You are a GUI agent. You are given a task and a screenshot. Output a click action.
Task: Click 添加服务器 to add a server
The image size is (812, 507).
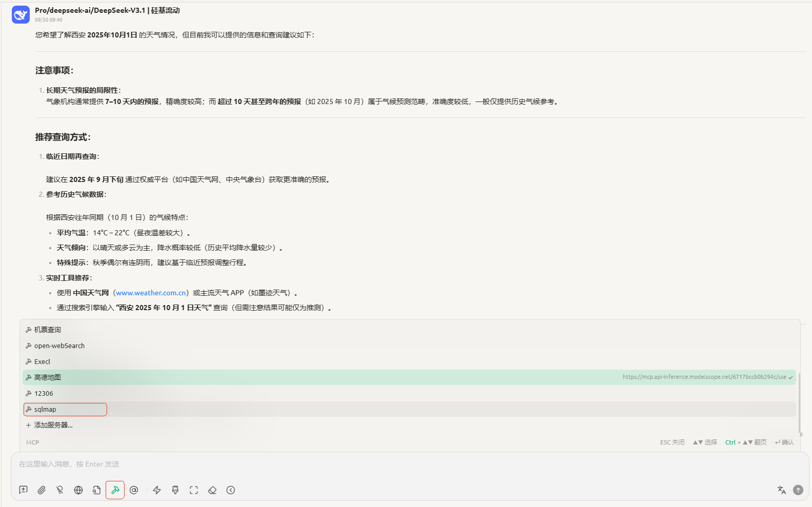click(53, 425)
